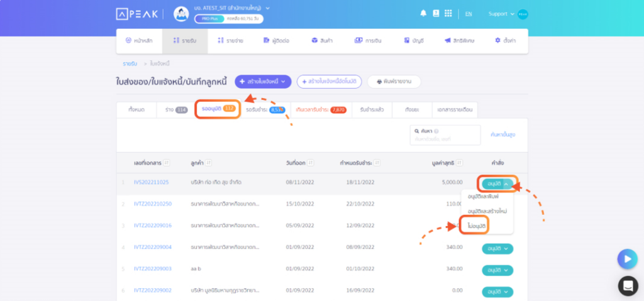Open the รายจ่าย menu
Screen dimensions: 644x301
point(230,41)
